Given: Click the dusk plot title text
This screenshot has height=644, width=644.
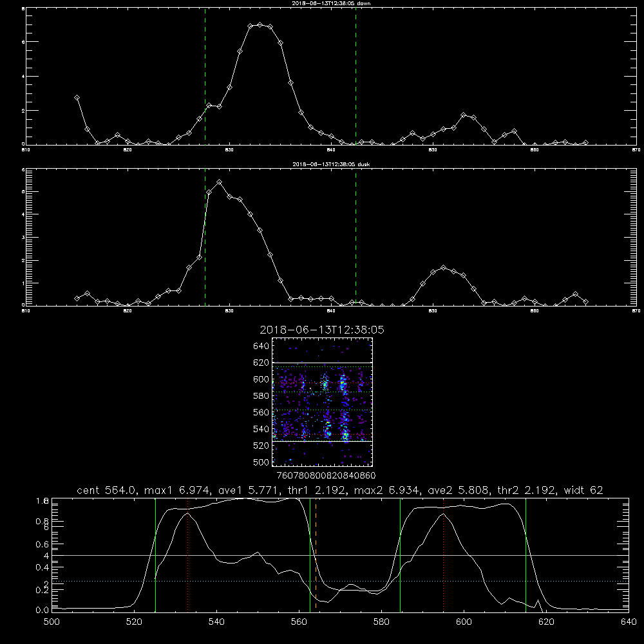Looking at the screenshot, I should [331, 164].
